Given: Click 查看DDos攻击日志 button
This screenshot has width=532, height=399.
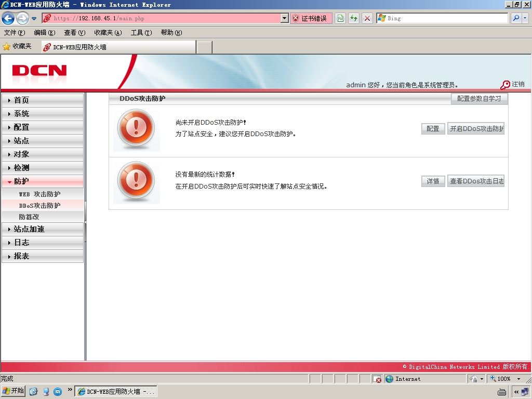Looking at the screenshot, I should pyautogui.click(x=476, y=181).
